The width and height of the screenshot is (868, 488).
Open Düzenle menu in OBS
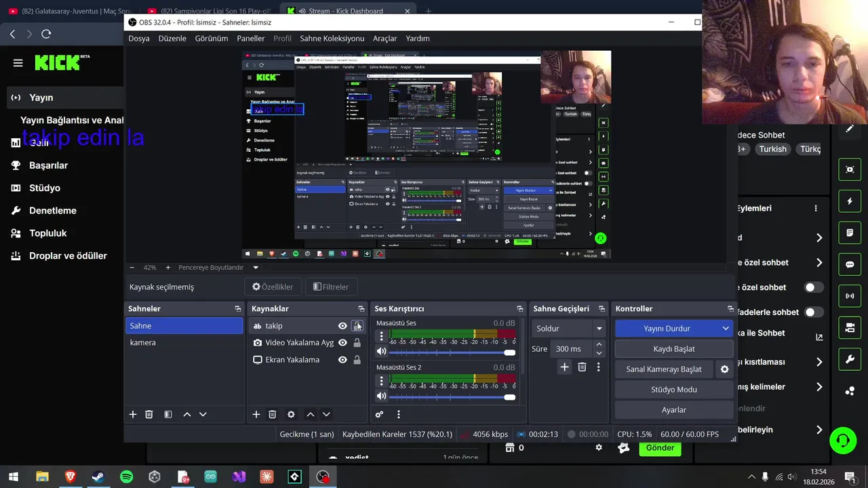172,39
